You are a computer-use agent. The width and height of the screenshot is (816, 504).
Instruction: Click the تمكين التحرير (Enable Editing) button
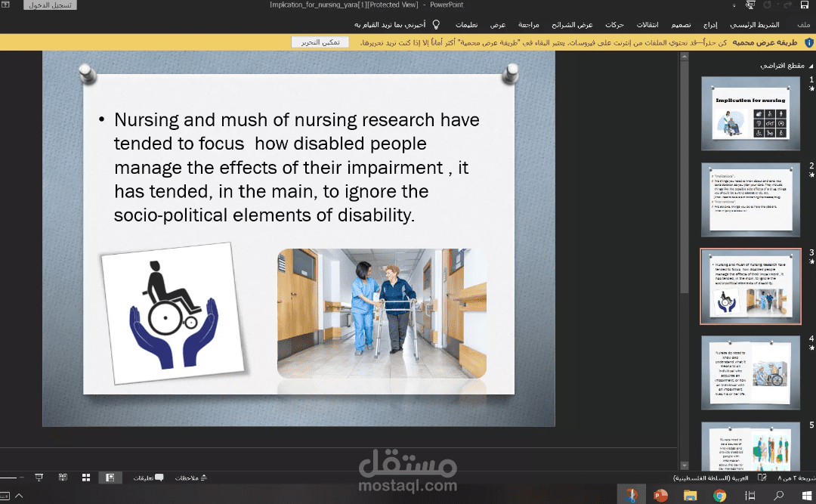(x=320, y=42)
